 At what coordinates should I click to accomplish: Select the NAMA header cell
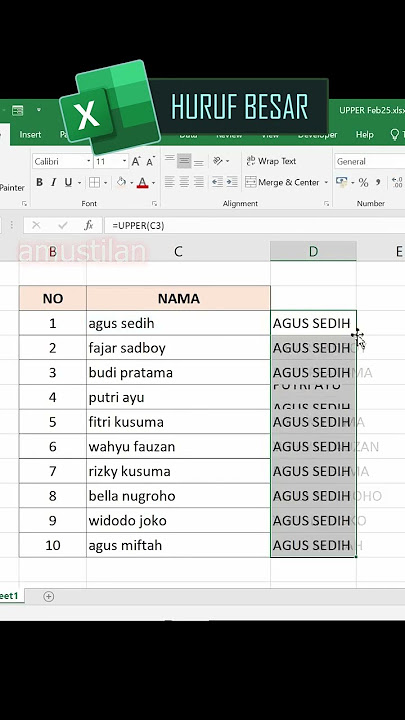tap(178, 298)
